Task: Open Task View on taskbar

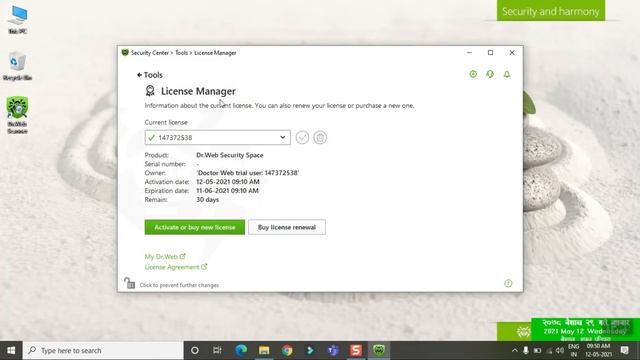Action: pos(217,350)
